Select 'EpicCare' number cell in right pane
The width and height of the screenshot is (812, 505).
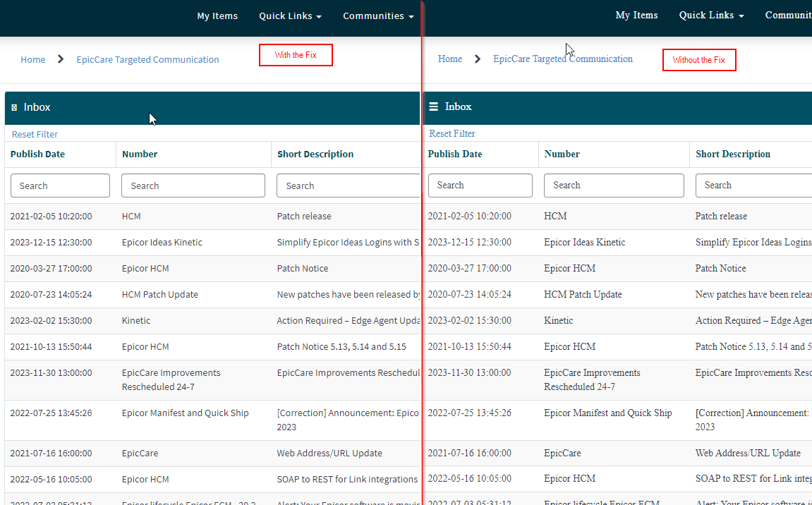562,453
